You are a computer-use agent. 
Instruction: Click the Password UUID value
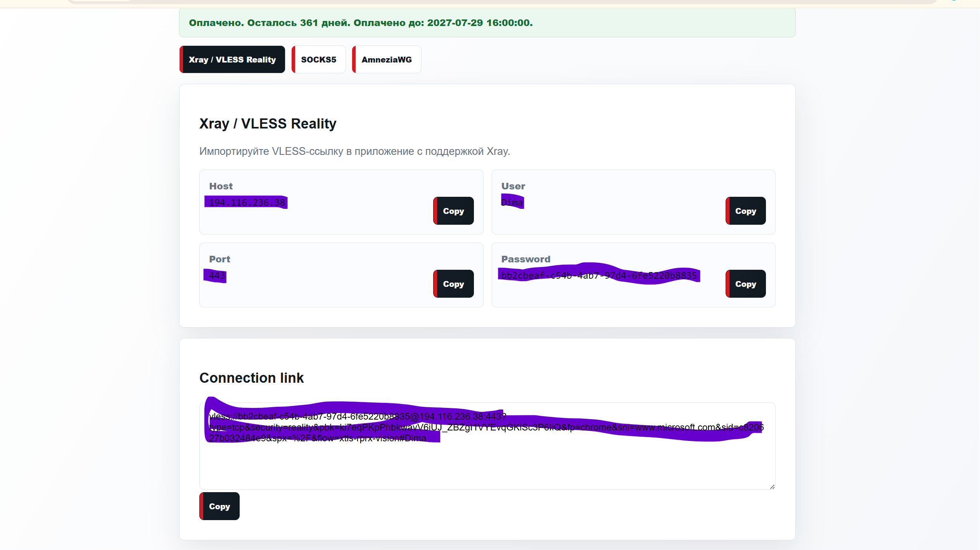coord(599,275)
